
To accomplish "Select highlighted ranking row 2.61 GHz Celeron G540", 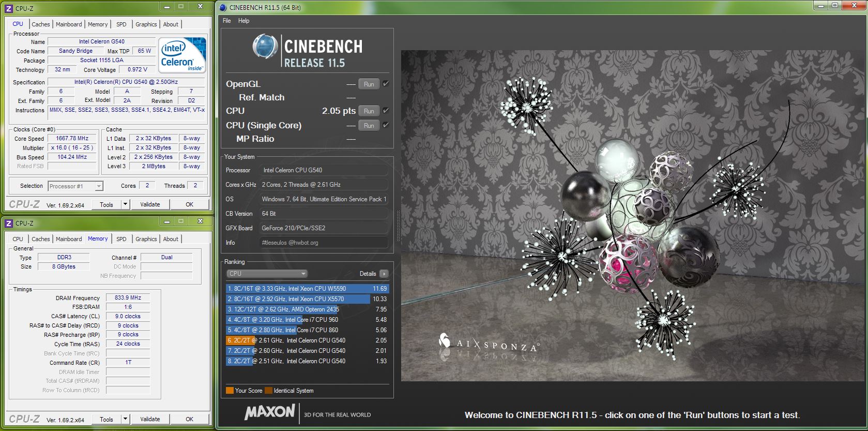I will pyautogui.click(x=307, y=340).
